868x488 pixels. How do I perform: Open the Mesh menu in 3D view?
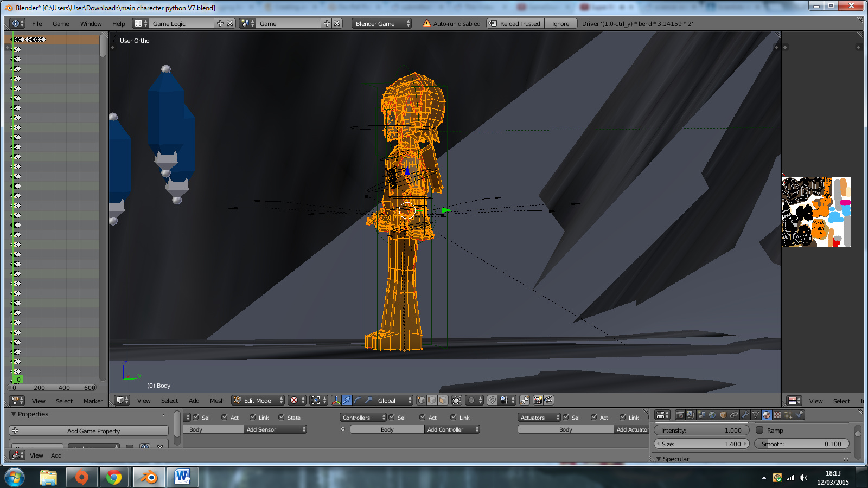point(217,401)
